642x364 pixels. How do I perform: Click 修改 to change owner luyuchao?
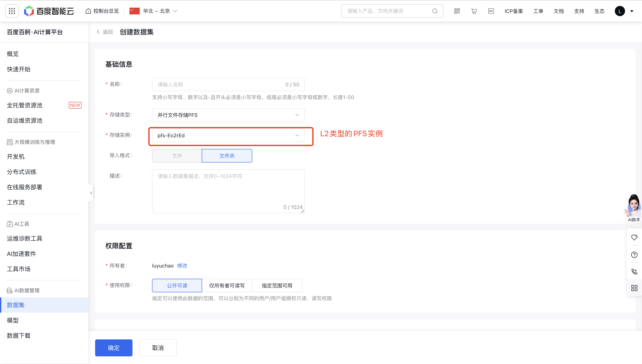coord(182,266)
